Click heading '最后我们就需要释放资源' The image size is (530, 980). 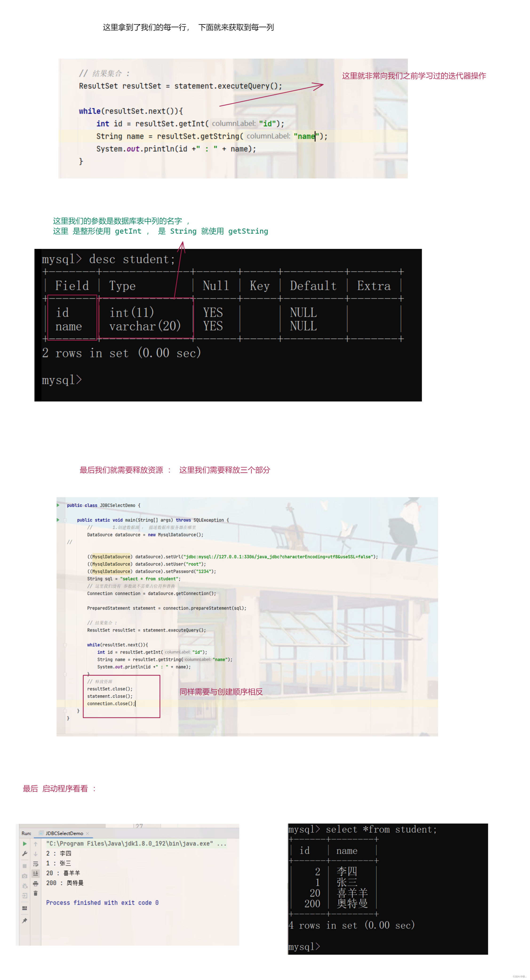[x=121, y=470]
